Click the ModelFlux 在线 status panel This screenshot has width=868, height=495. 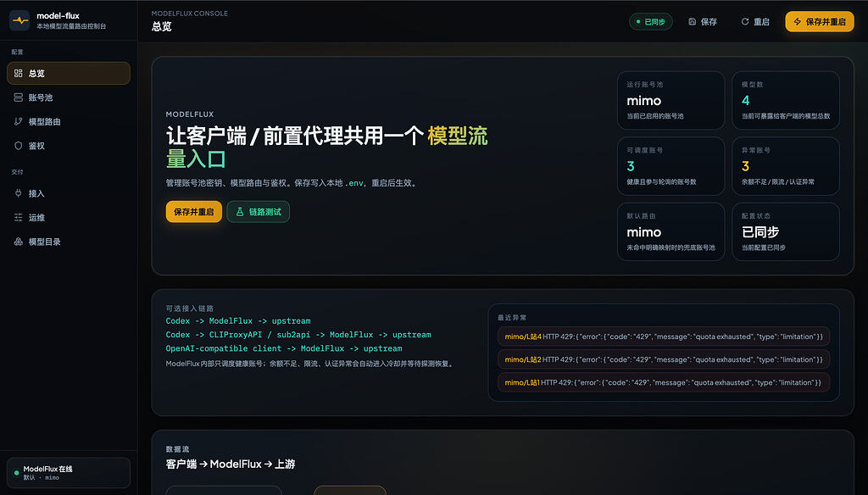(x=69, y=473)
